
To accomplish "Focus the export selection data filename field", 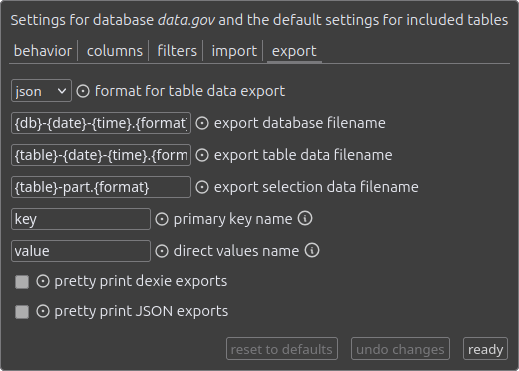I will (101, 187).
